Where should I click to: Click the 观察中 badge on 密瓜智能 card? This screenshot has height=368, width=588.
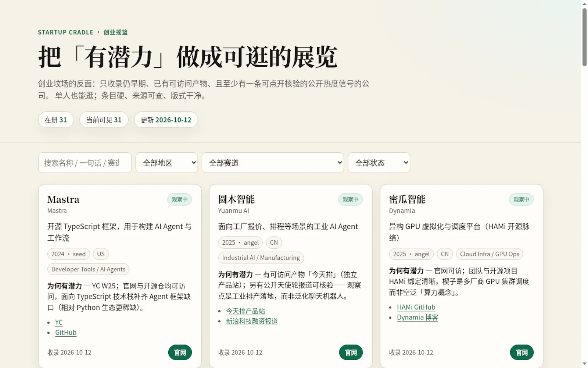[x=521, y=199]
